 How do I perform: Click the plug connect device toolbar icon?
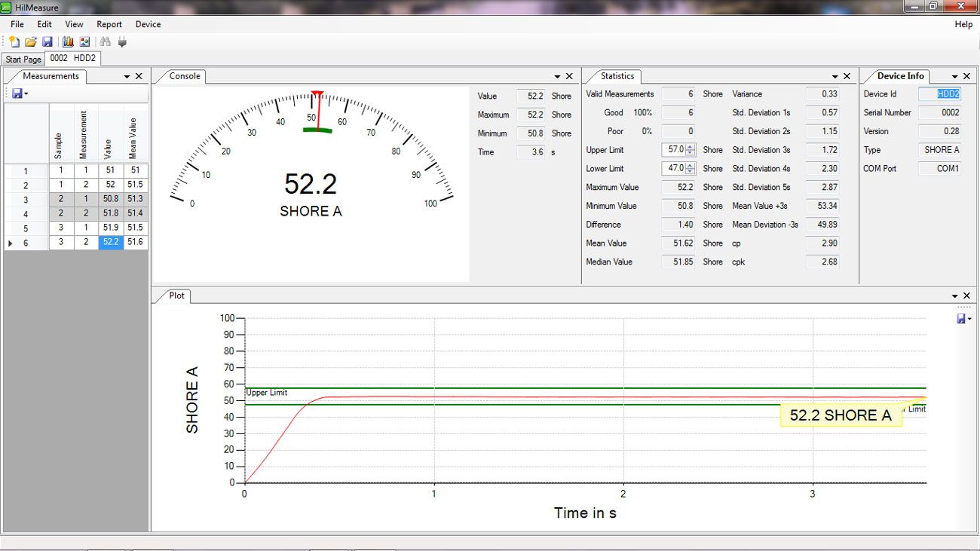[x=122, y=42]
